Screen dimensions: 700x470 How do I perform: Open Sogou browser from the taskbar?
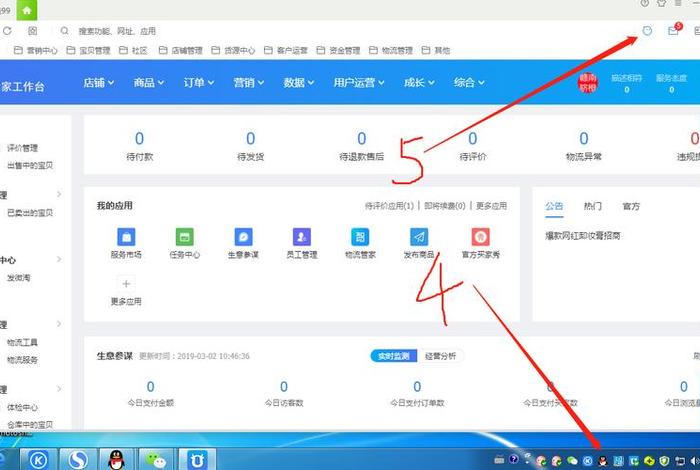(x=78, y=459)
